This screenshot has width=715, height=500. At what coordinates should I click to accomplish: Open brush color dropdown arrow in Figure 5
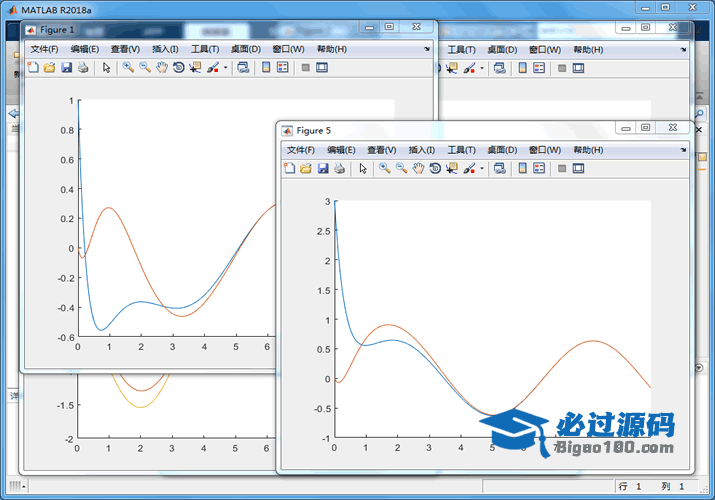(x=482, y=168)
